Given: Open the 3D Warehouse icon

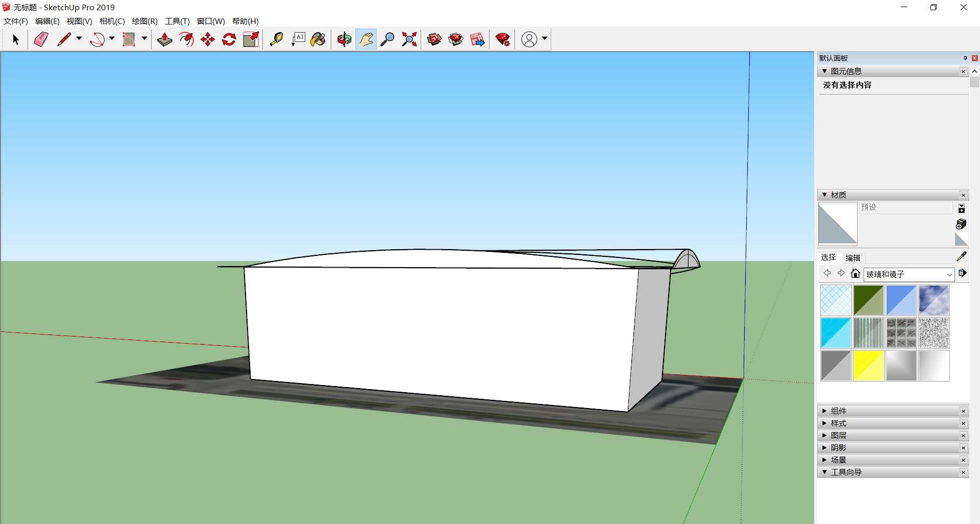Looking at the screenshot, I should (434, 39).
